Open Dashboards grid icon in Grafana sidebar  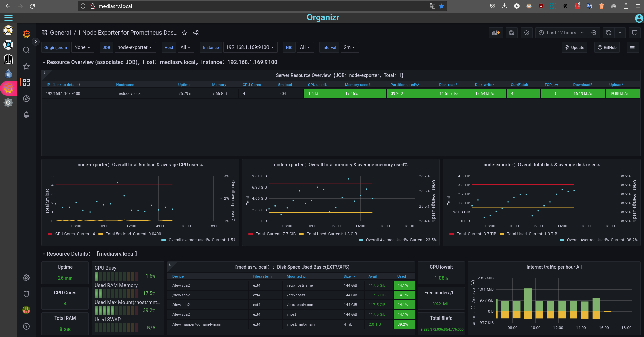(26, 82)
